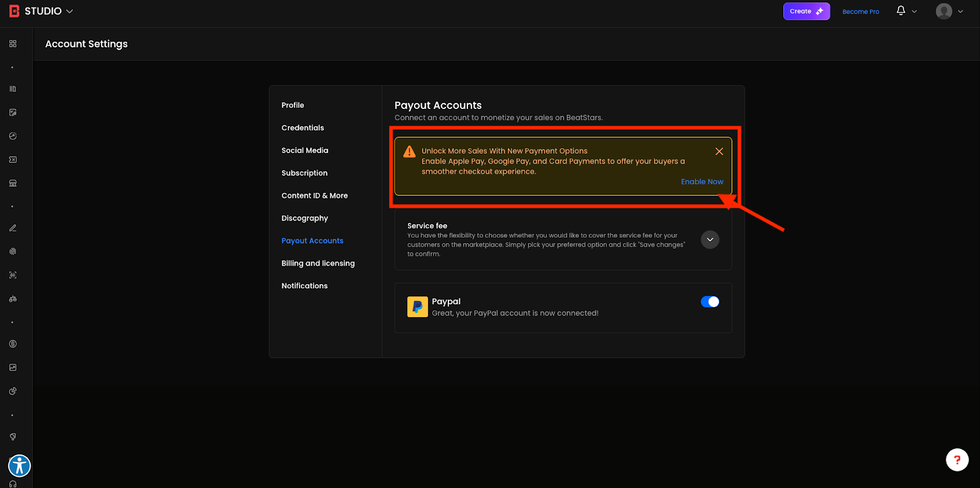Screen dimensions: 980x488
Task: Click the Become Pro link
Action: [x=861, y=12]
